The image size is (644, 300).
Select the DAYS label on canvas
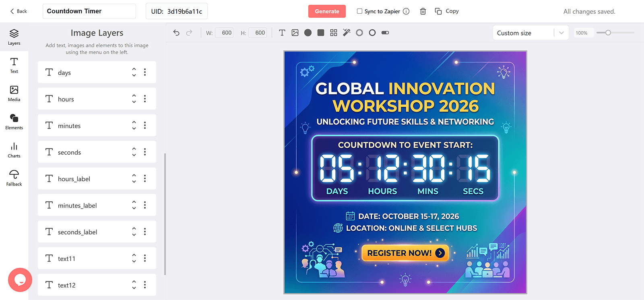pos(337,191)
